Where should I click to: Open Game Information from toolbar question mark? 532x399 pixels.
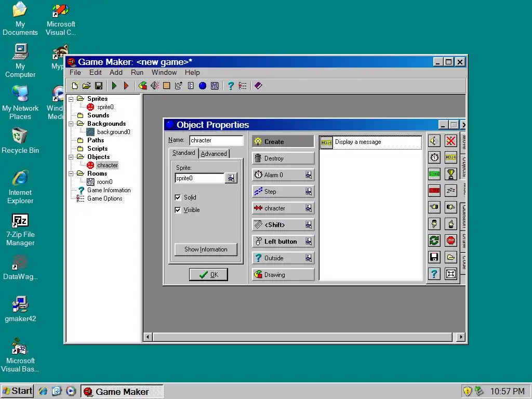[x=231, y=86]
